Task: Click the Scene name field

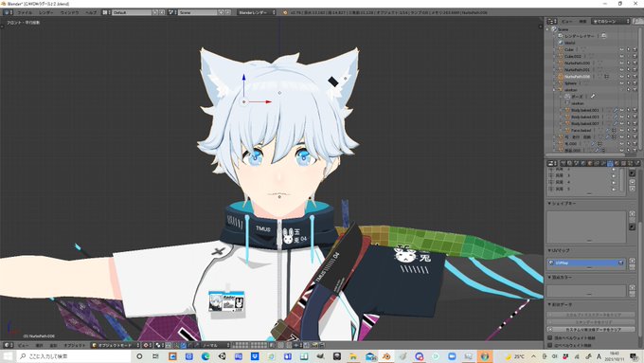Action: coord(198,12)
